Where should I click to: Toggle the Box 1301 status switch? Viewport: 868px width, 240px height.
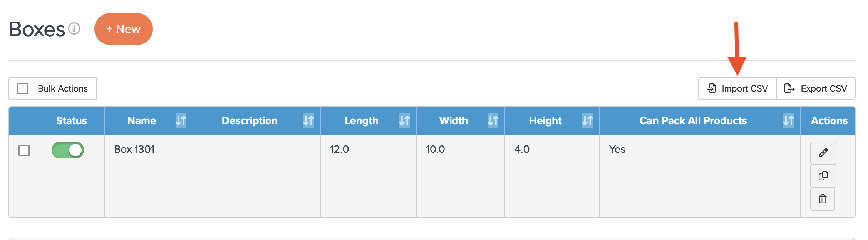point(68,150)
